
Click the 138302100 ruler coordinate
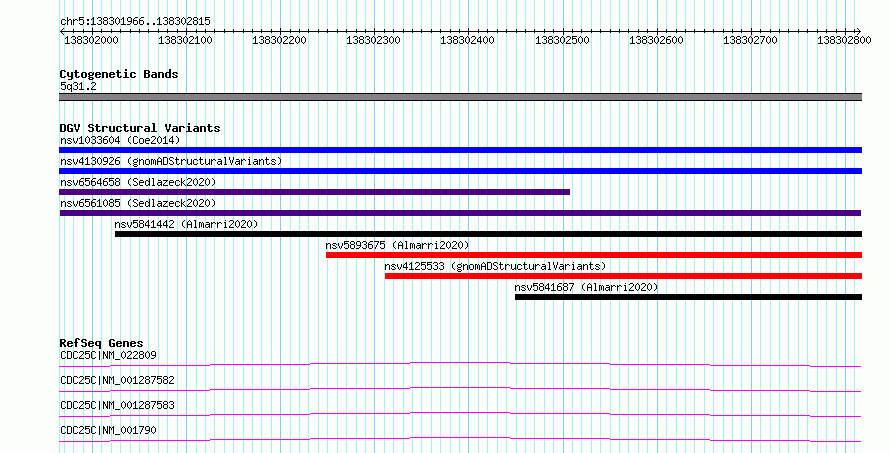tap(185, 40)
